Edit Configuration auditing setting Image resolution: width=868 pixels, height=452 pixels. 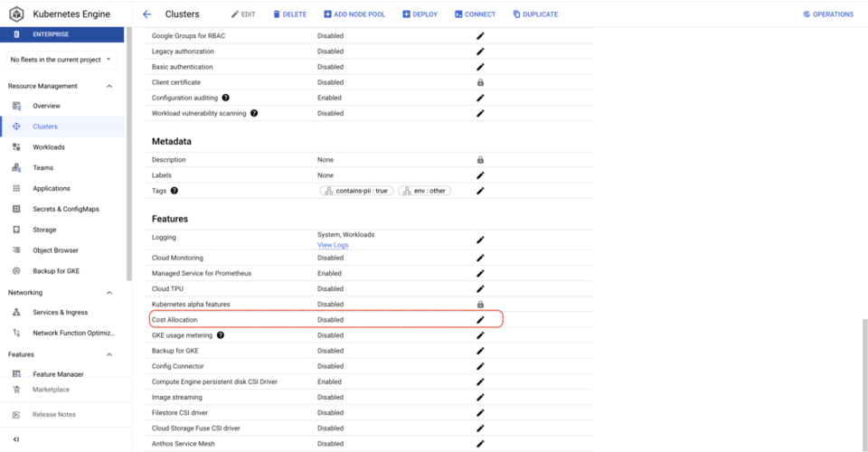pyautogui.click(x=480, y=98)
